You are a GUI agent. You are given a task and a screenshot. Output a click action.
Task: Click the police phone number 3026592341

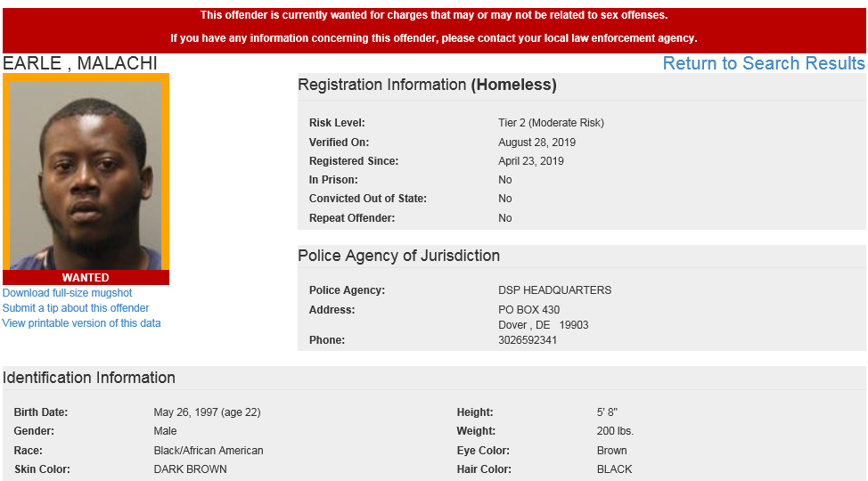point(528,340)
